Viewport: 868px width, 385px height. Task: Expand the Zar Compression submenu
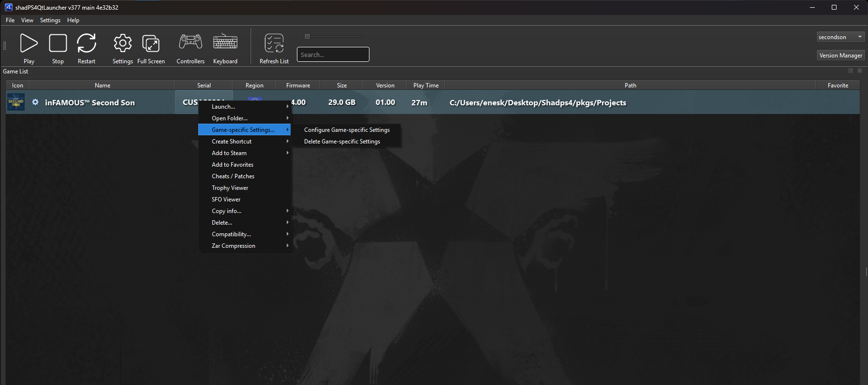[245, 246]
